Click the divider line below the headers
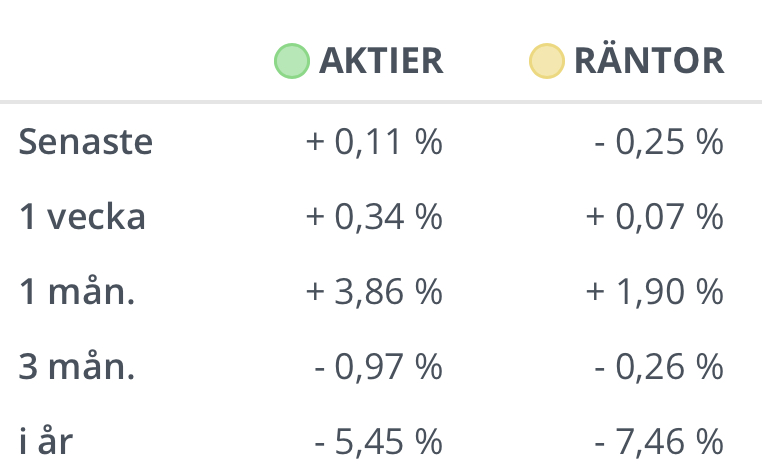Screen dimensions: 762x474 (x=380, y=102)
